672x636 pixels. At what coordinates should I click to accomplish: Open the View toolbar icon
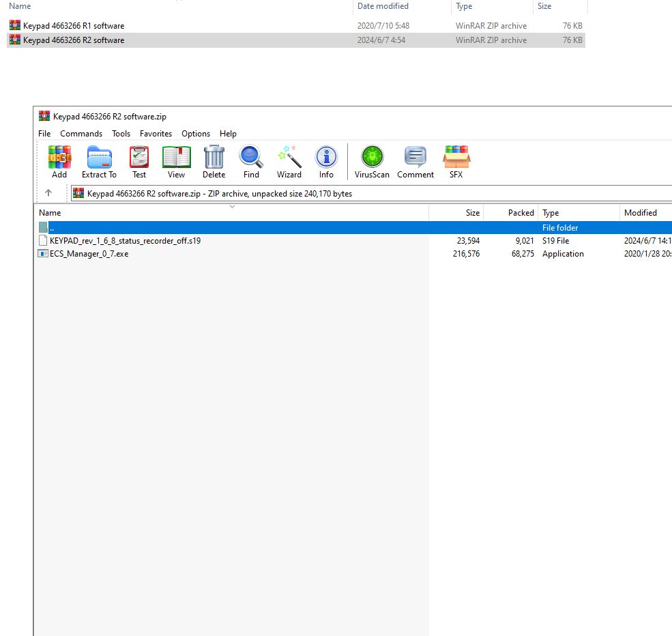click(176, 157)
